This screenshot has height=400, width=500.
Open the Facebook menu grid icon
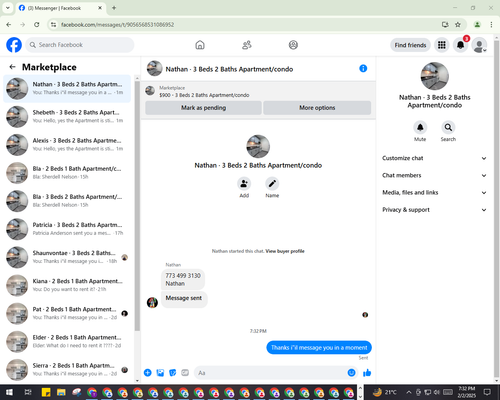click(x=442, y=45)
